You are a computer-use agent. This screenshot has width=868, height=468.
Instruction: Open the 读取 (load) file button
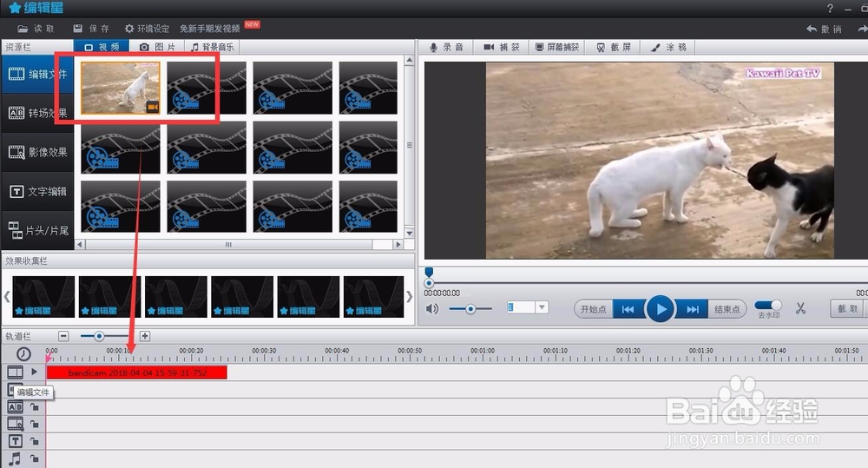pyautogui.click(x=36, y=29)
